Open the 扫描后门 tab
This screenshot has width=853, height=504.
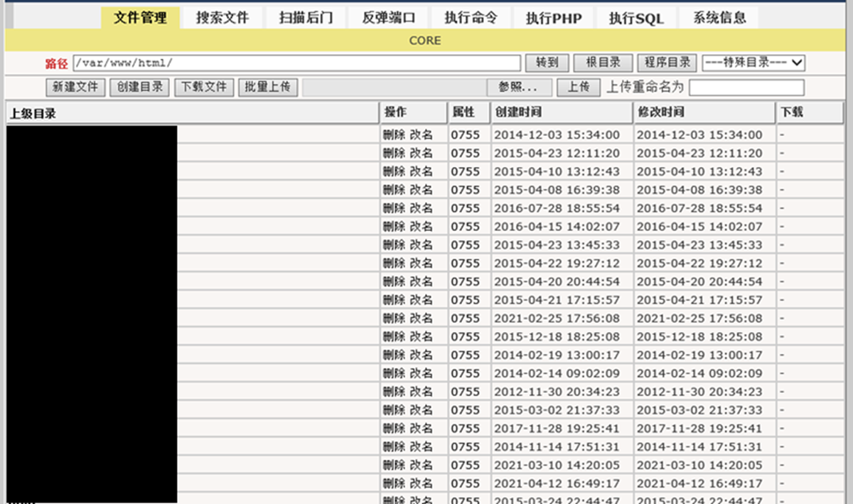[306, 18]
